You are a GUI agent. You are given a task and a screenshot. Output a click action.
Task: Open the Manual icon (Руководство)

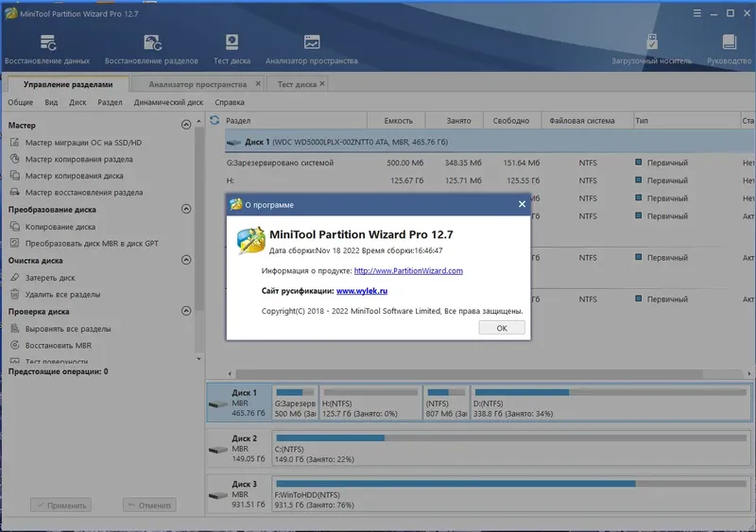point(729,49)
